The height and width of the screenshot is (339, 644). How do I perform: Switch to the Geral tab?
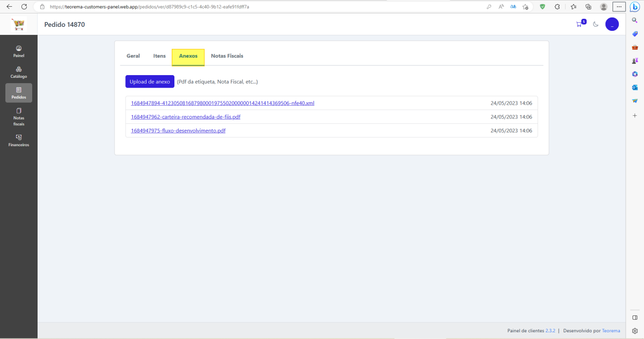(133, 56)
